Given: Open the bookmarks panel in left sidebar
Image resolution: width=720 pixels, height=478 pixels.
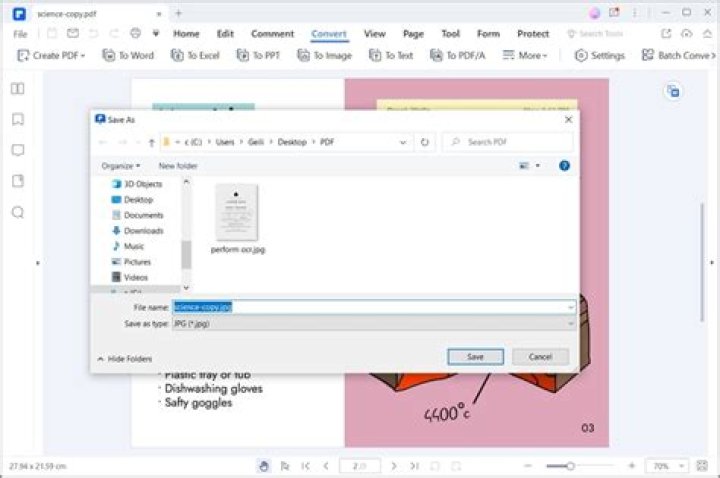Looking at the screenshot, I should [17, 119].
